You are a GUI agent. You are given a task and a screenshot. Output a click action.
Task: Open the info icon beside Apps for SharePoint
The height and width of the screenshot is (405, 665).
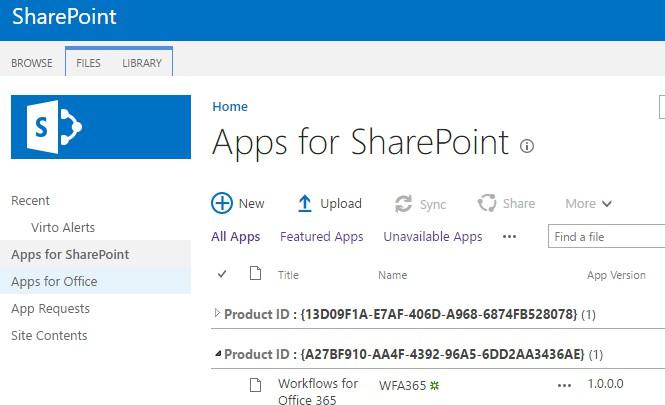(x=527, y=146)
